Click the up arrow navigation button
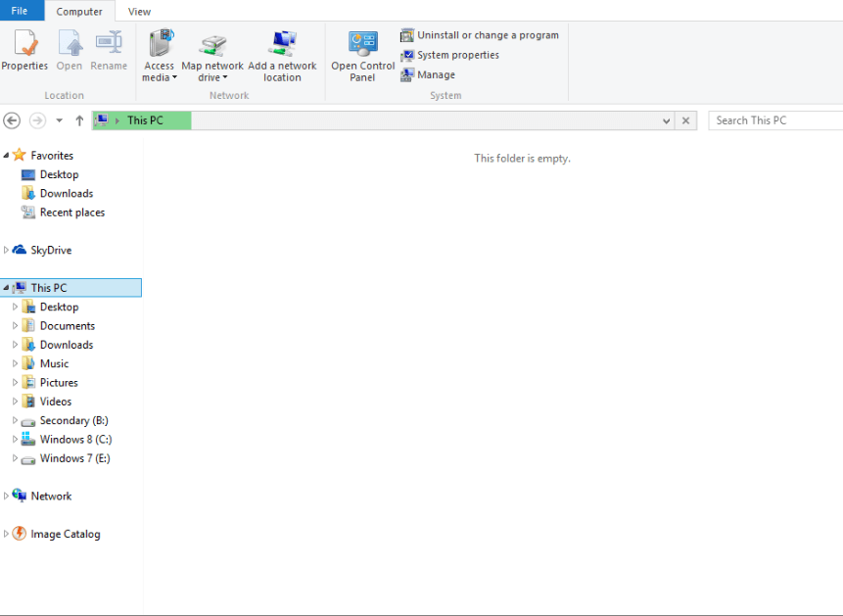Screen dimensions: 843x616 79,120
